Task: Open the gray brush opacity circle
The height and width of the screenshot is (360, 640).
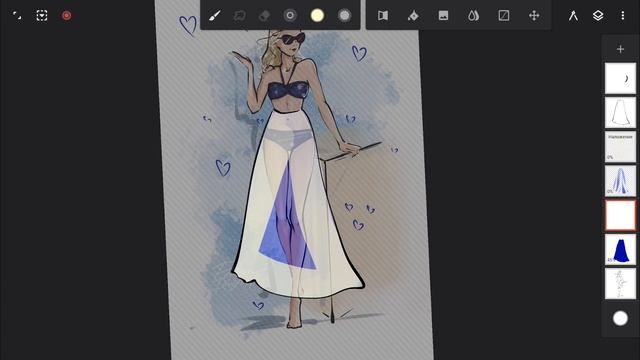Action: (x=344, y=16)
